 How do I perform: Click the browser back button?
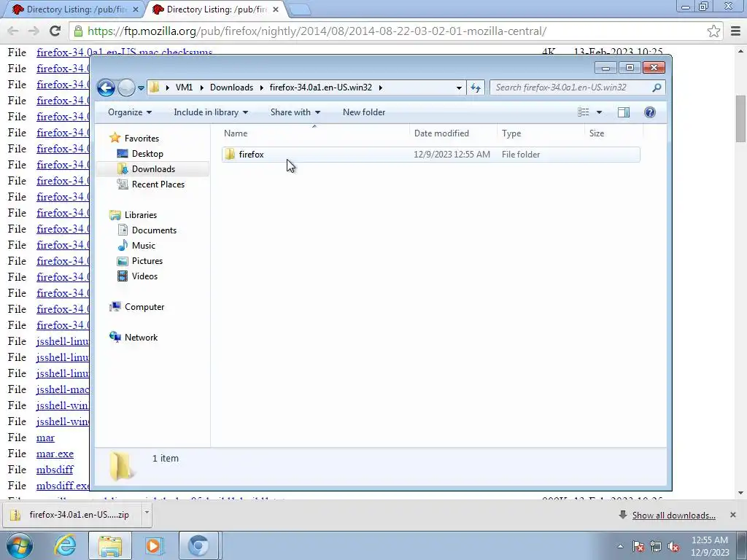(x=13, y=31)
